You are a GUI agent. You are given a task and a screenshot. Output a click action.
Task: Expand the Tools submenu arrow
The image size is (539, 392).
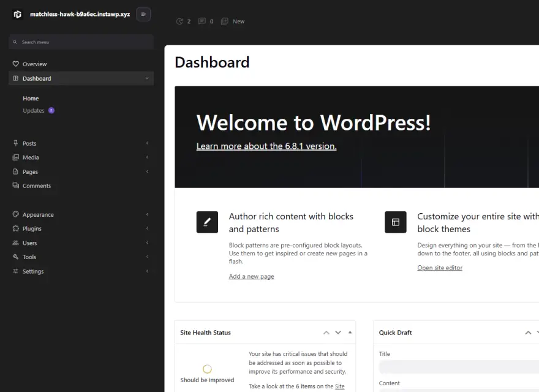click(147, 257)
